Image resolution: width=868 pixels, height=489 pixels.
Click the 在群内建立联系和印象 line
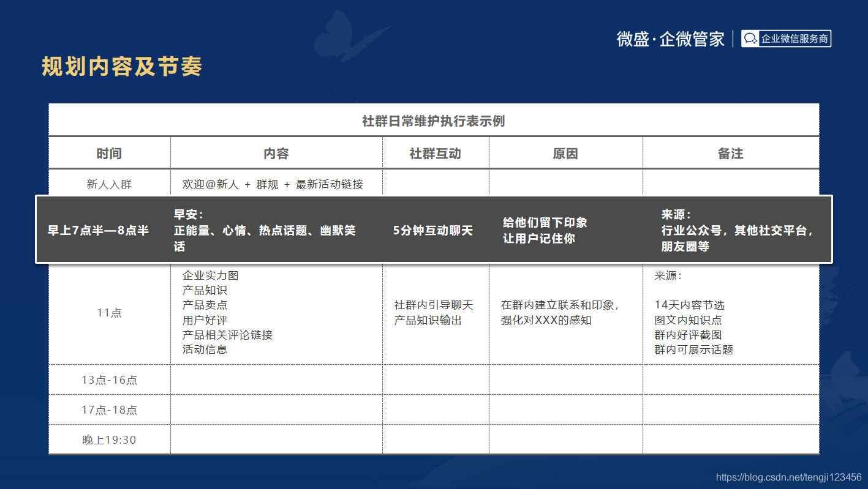560,305
